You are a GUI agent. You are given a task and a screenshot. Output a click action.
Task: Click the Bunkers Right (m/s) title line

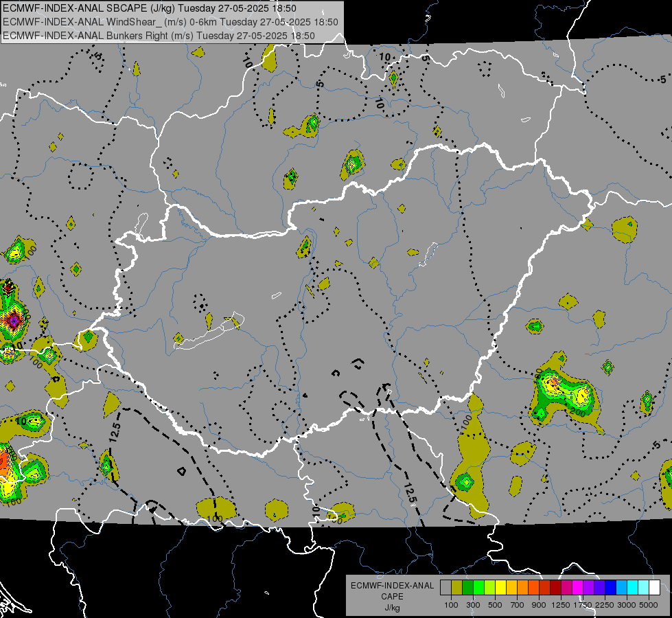(159, 36)
